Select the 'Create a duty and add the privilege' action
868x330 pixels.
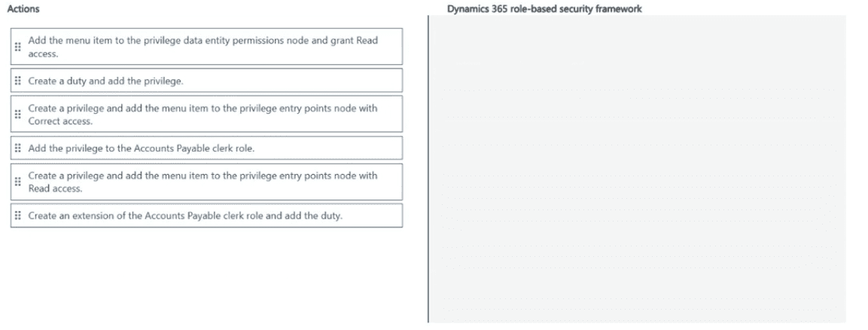[x=105, y=80]
